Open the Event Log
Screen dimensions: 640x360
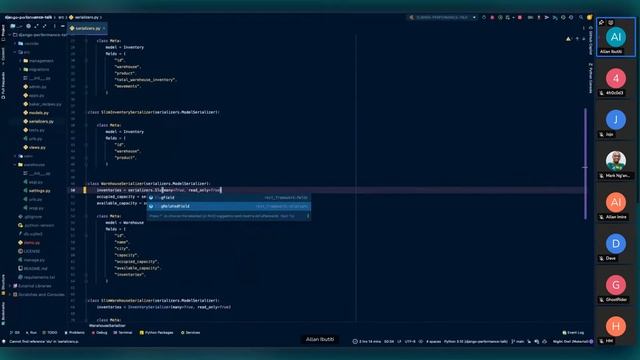573,333
